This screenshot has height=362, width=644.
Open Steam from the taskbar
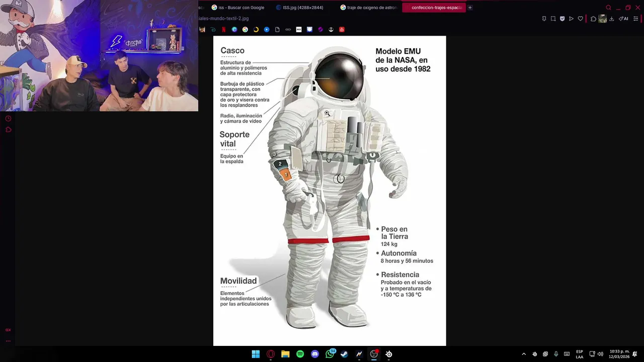344,354
